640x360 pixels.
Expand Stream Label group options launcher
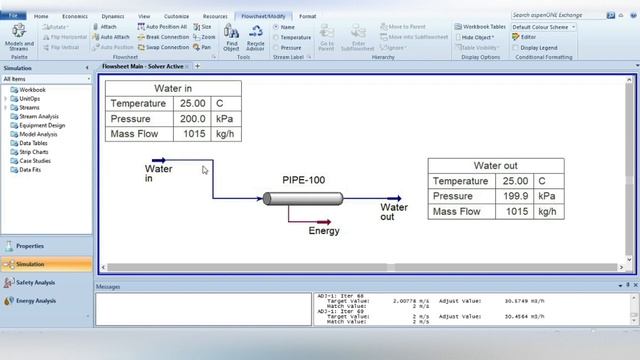click(309, 57)
